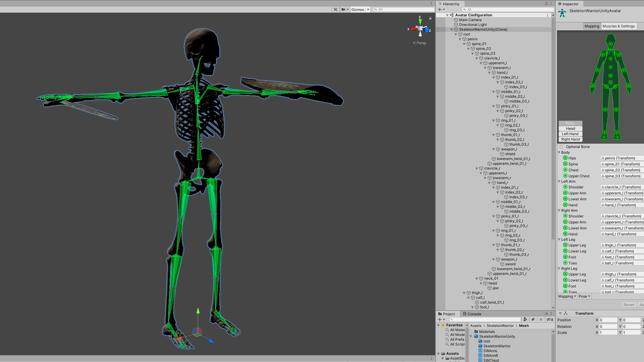Collapse the SkeletonWarriorUnity(Clone) tree node
The image size is (644, 362).
click(451, 29)
